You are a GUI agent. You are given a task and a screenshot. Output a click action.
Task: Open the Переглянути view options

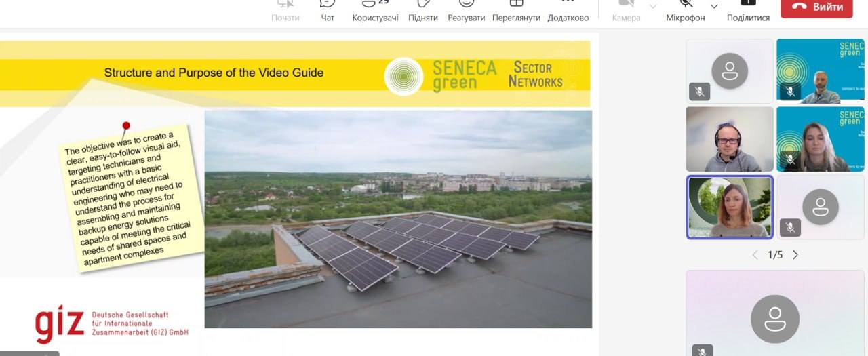click(516, 10)
